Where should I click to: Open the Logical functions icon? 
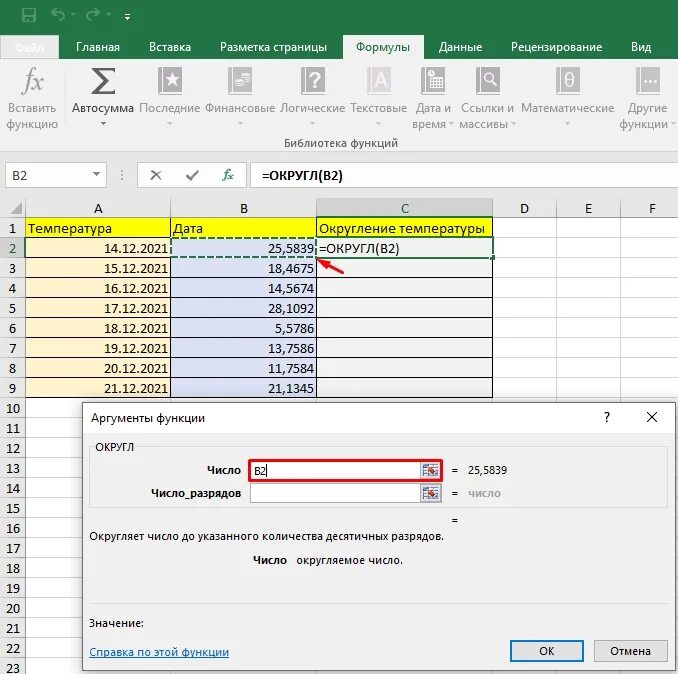click(x=313, y=81)
